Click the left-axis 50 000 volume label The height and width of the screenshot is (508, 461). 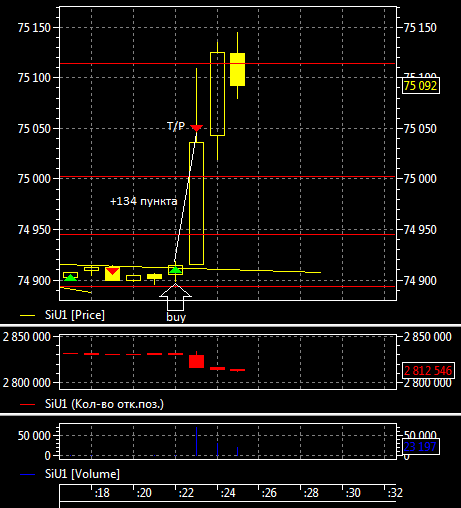pyautogui.click(x=34, y=436)
